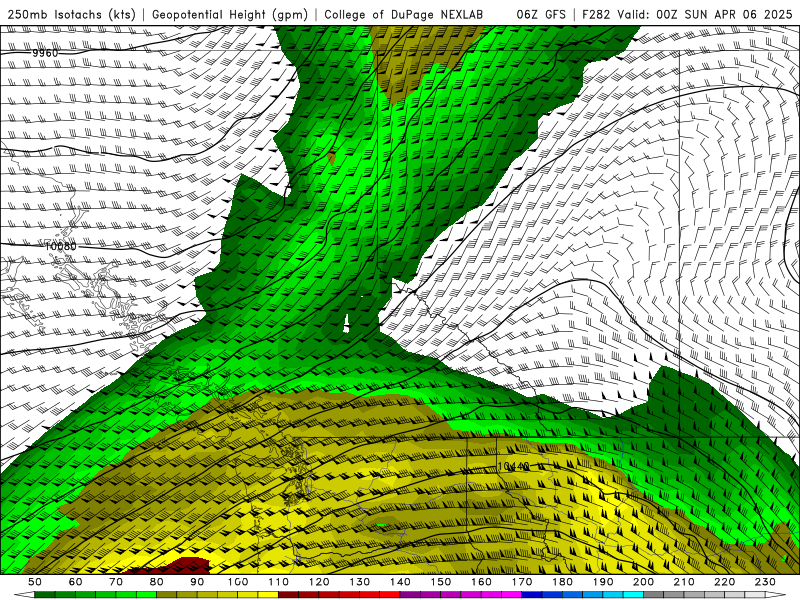Click the 'Valid: 00Z SUN APR 06 2025' text

point(705,14)
